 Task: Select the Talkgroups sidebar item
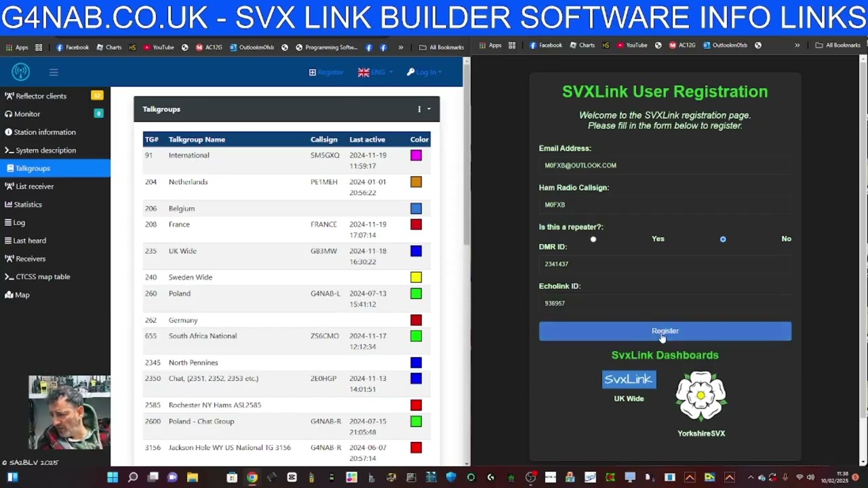click(x=54, y=168)
